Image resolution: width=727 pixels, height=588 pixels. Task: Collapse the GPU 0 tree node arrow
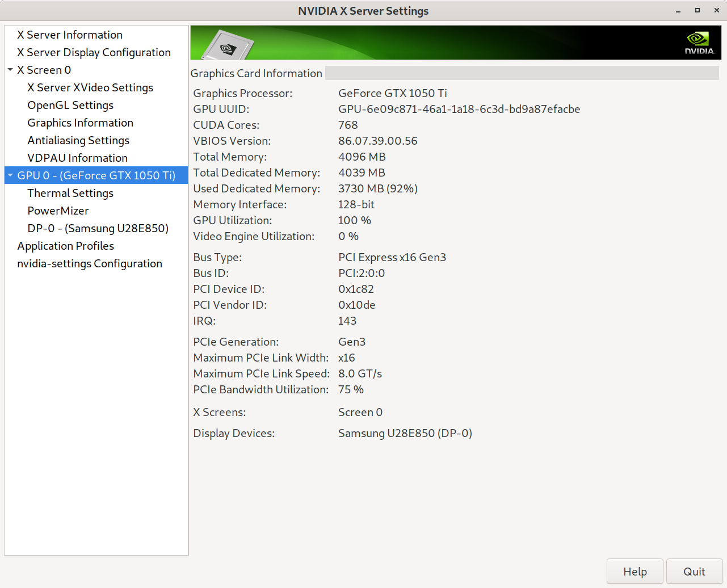(x=10, y=175)
